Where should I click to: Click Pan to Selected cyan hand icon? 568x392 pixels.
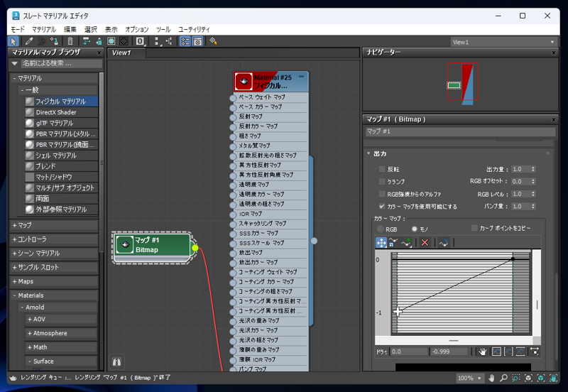click(x=553, y=379)
